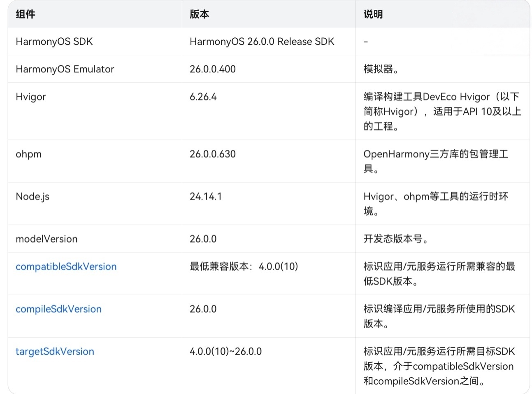Click the '4.0.0(10)~26.0.0' version range
Viewport: 532px width, 394px height.
[225, 351]
